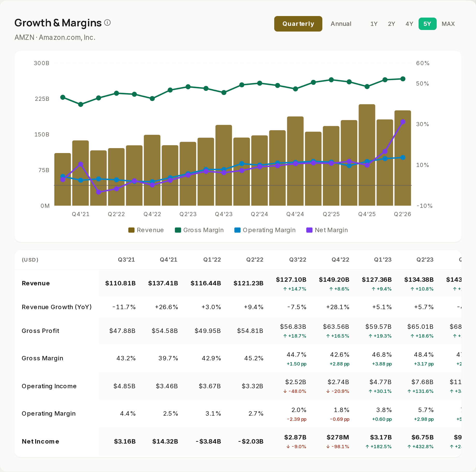Click the 5.7% operating margin cell

426,410
